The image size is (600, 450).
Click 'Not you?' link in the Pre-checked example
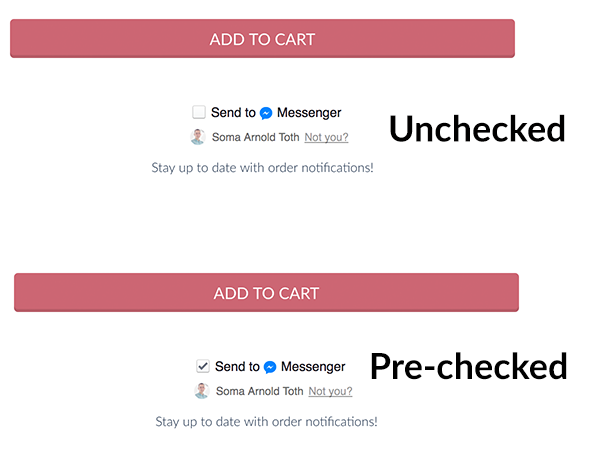click(x=331, y=391)
